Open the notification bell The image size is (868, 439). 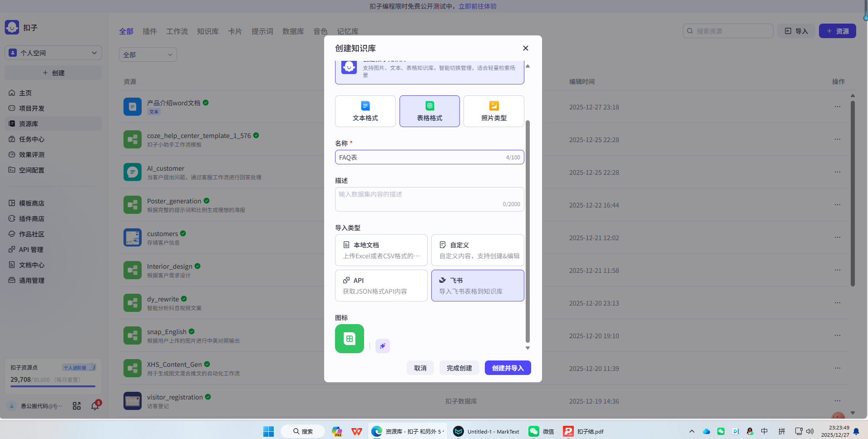pyautogui.click(x=95, y=405)
